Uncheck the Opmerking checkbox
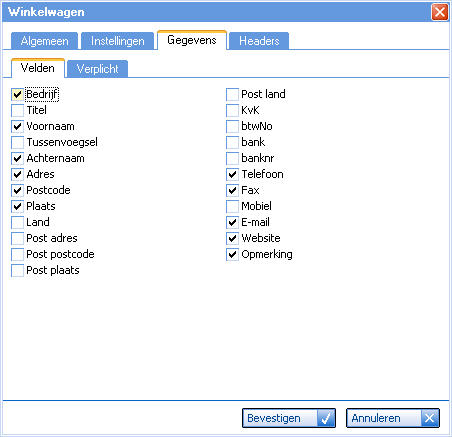Screen dimensions: 452x437 (x=232, y=254)
